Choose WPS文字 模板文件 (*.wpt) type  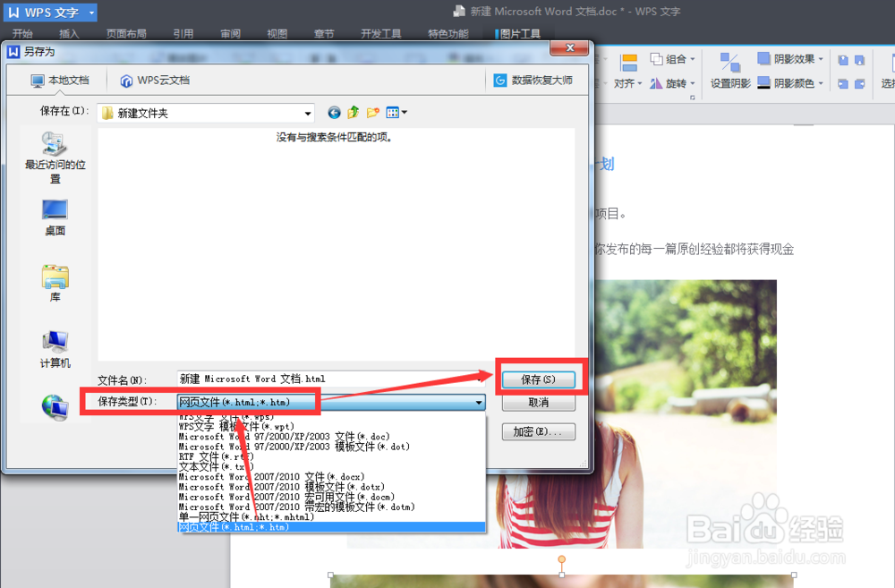pos(331,426)
